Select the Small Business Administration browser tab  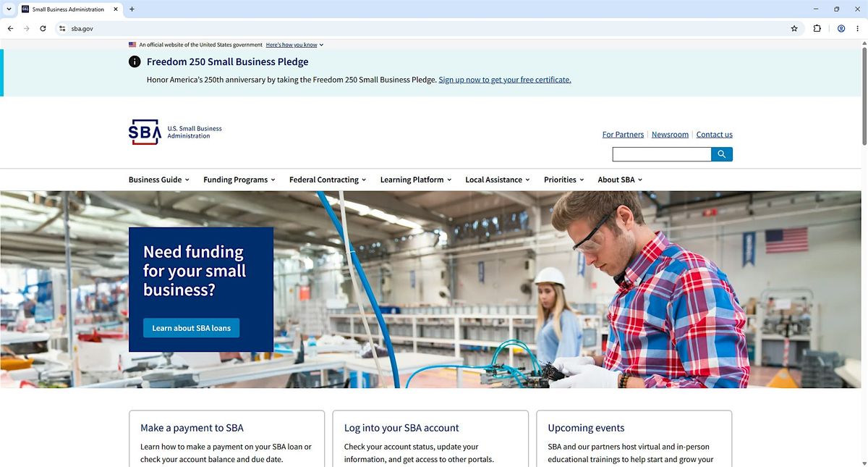coord(71,9)
